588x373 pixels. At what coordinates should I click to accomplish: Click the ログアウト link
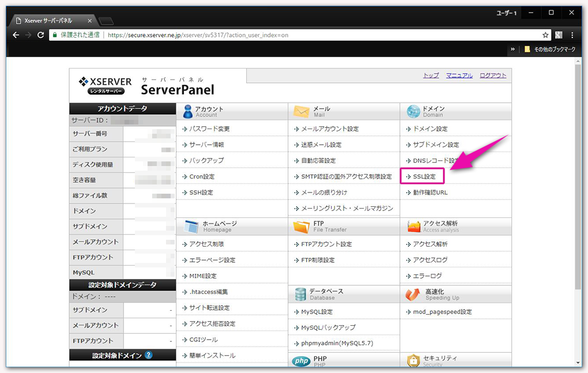click(x=493, y=76)
